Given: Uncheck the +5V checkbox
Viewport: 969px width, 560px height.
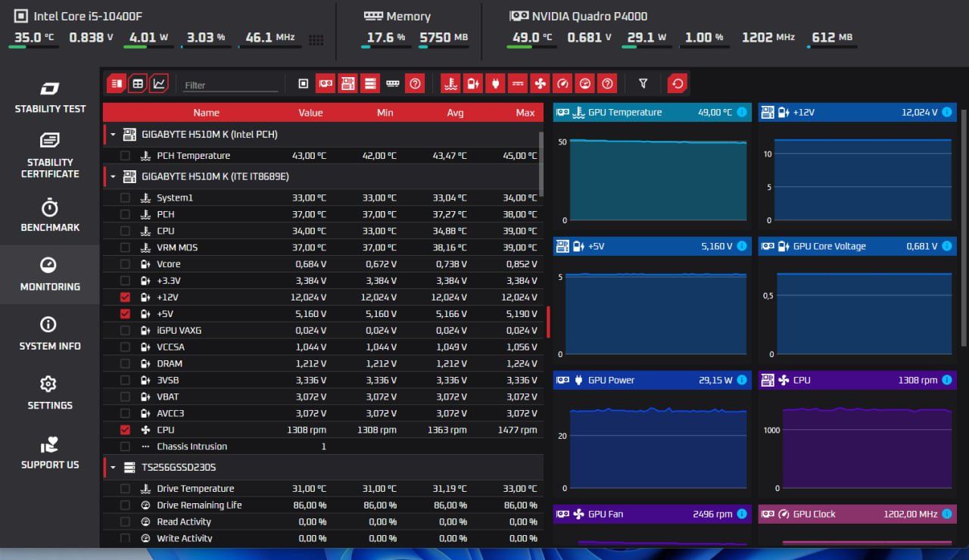Looking at the screenshot, I should [125, 313].
